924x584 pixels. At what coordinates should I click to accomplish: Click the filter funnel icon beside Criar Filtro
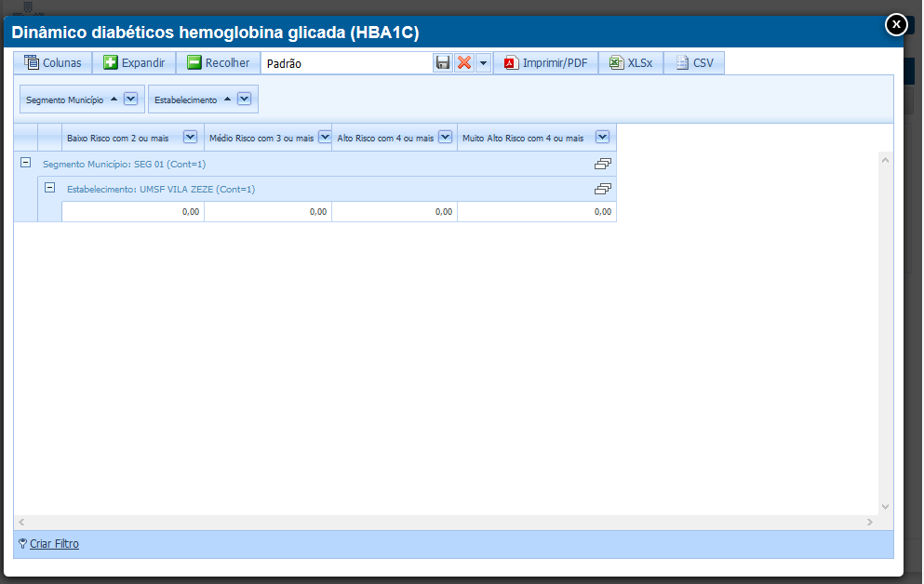pos(22,544)
